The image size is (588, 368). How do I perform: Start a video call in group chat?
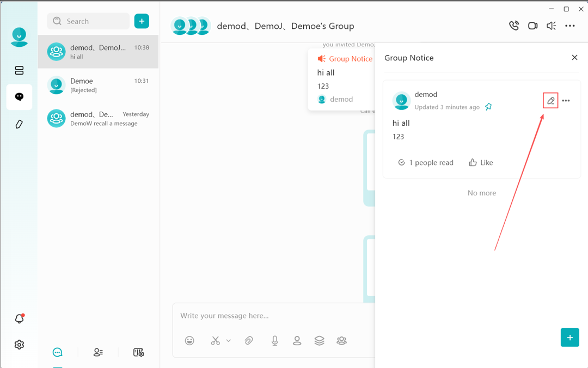pyautogui.click(x=532, y=26)
